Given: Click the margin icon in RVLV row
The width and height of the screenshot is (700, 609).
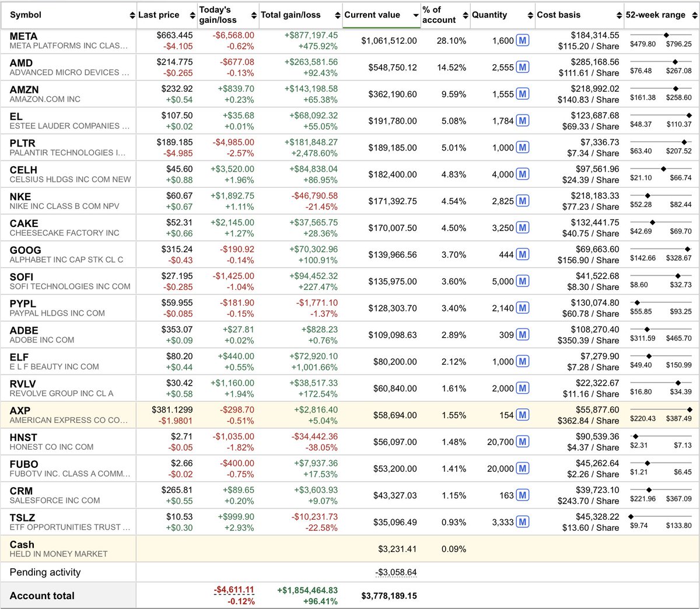Looking at the screenshot, I should [523, 388].
